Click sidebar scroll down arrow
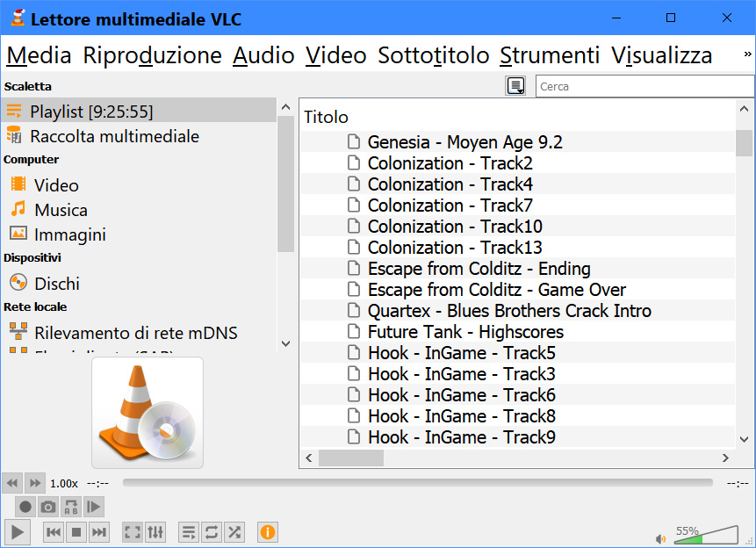The width and height of the screenshot is (756, 548). (x=286, y=343)
